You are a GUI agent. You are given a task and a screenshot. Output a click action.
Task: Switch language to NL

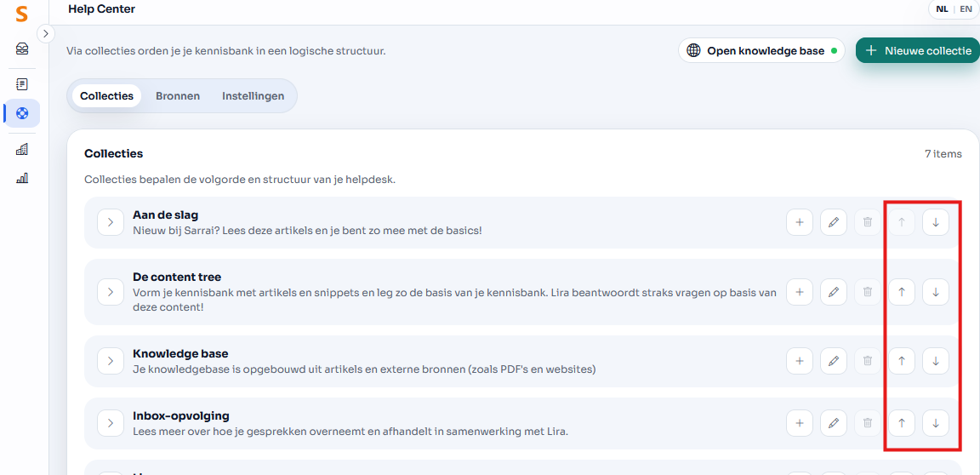[941, 9]
